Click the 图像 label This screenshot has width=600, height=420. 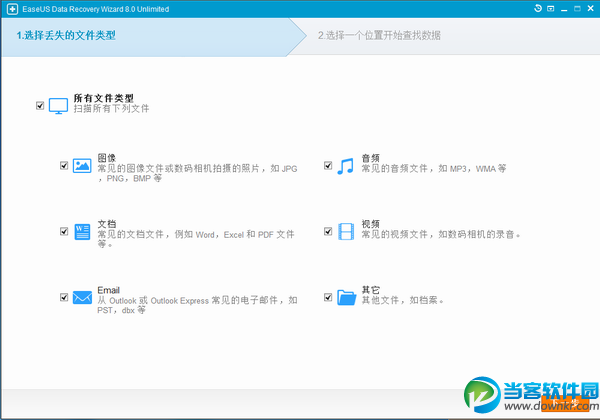click(107, 158)
